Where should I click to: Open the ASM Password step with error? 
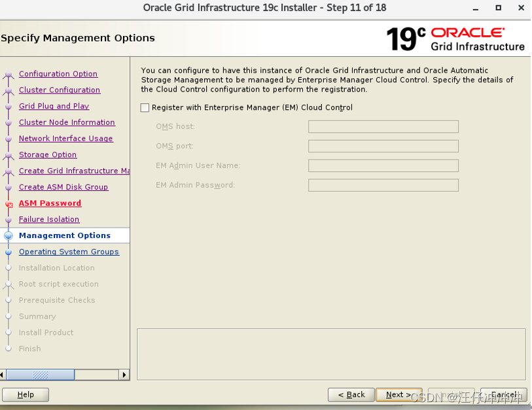tap(50, 203)
